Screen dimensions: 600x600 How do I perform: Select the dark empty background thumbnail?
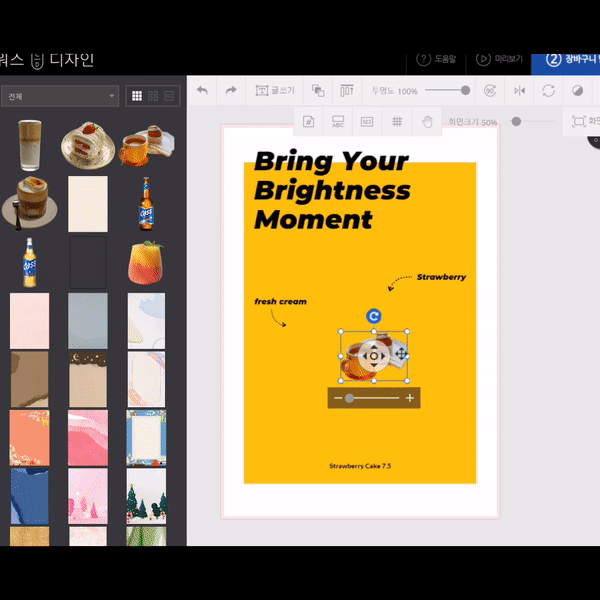click(x=88, y=262)
